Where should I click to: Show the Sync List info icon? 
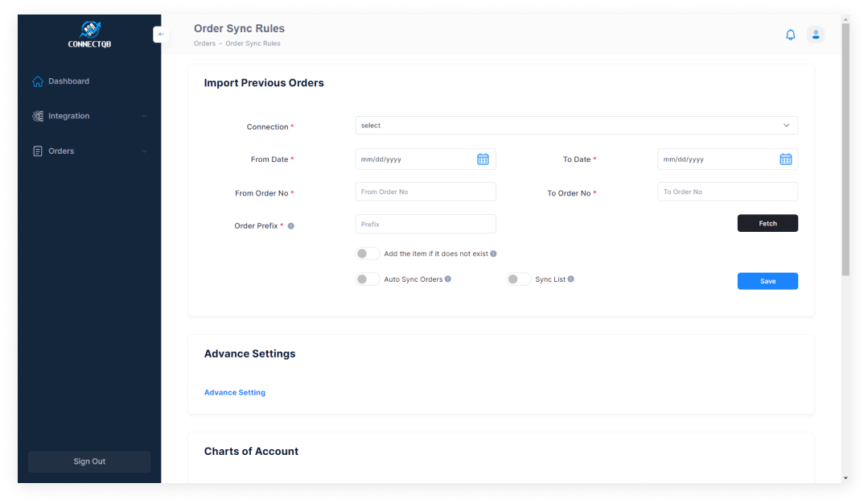570,279
